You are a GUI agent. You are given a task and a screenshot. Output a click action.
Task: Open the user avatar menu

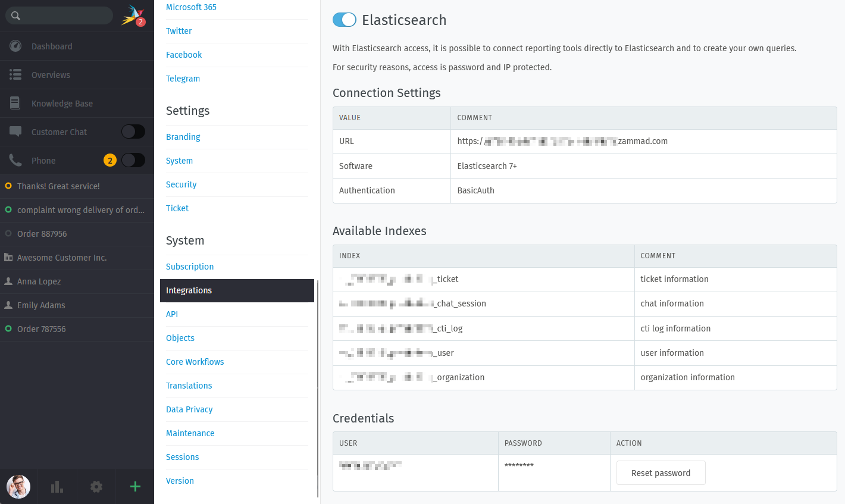tap(18, 487)
